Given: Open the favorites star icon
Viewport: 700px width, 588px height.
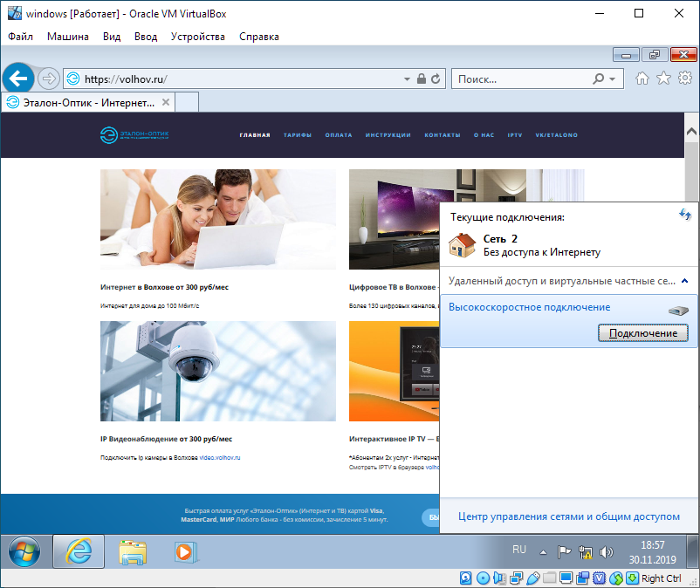Looking at the screenshot, I should coord(663,79).
